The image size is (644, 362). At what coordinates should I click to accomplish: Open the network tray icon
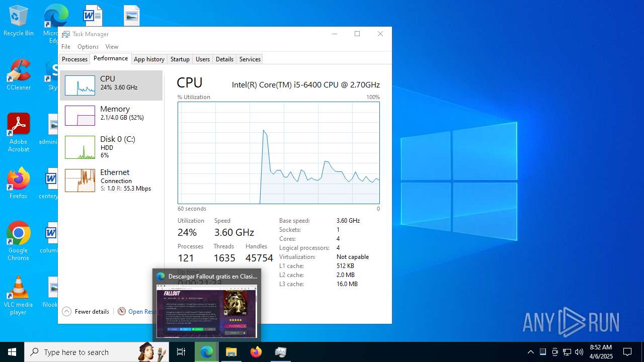click(x=567, y=352)
